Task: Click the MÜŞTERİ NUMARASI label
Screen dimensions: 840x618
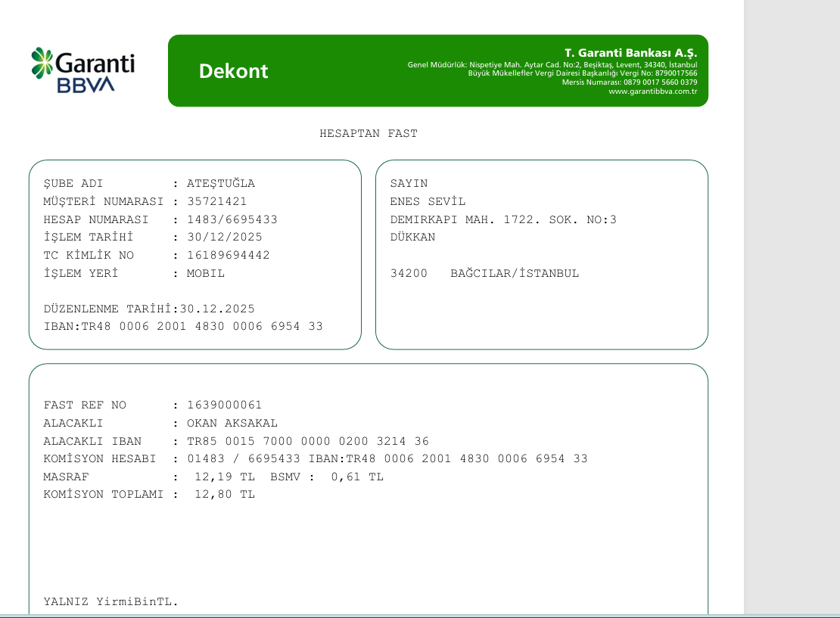Action: click(x=104, y=201)
